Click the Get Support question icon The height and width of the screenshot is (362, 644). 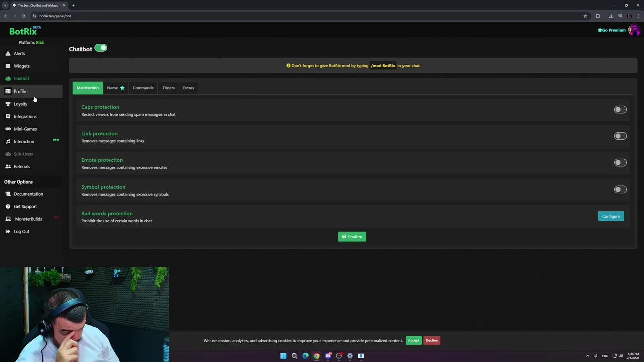(x=8, y=206)
